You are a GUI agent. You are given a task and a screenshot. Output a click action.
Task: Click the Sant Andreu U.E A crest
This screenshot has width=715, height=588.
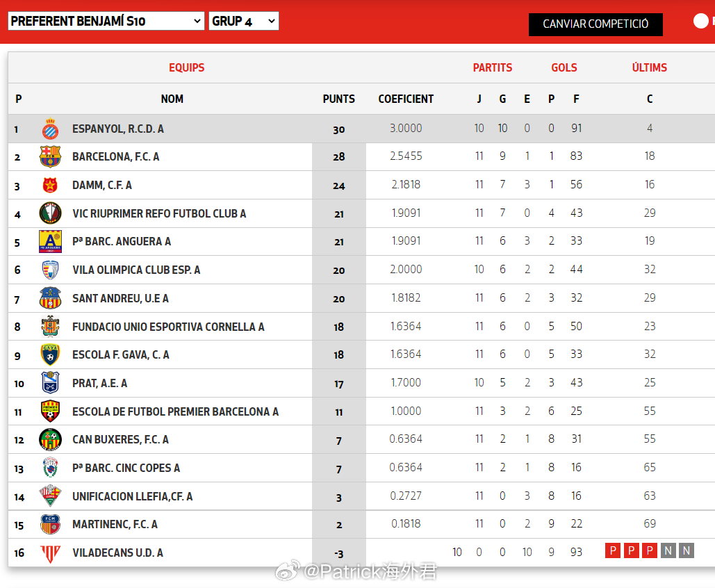(x=50, y=298)
